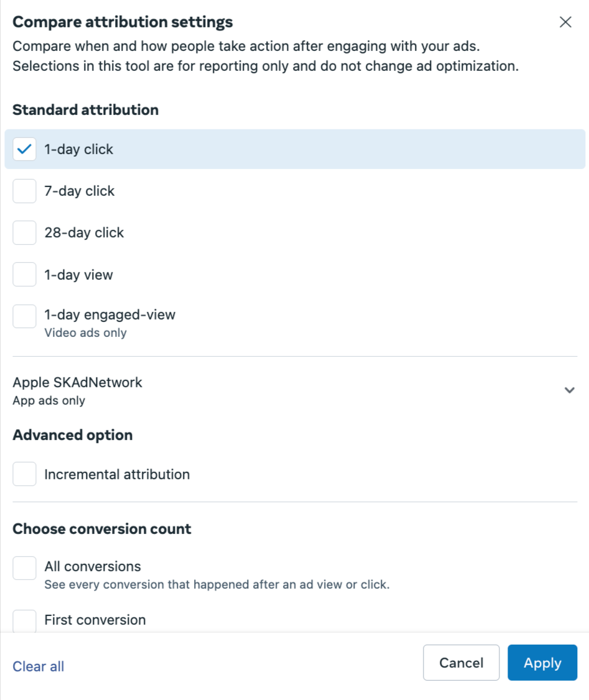This screenshot has width=589, height=700.
Task: Click the 28-day click label text
Action: [84, 233]
